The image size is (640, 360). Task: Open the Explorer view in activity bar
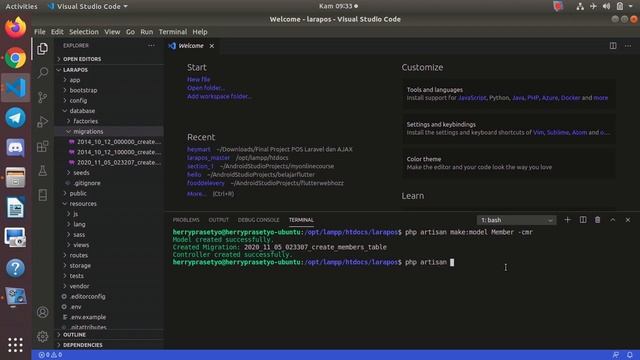42,49
